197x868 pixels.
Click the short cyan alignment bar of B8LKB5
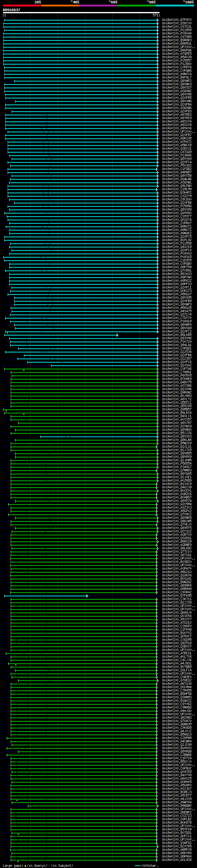61,335
